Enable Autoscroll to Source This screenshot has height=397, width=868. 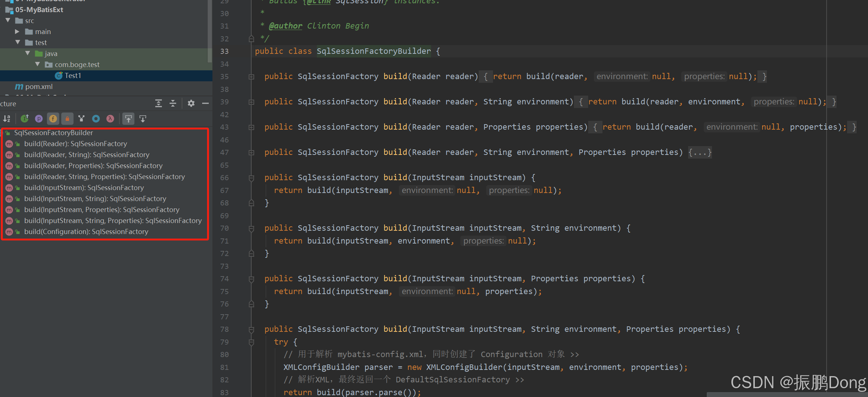128,119
